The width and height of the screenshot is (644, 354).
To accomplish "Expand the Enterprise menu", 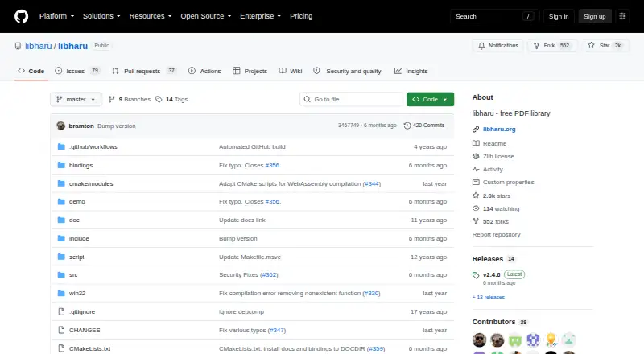I will point(260,16).
